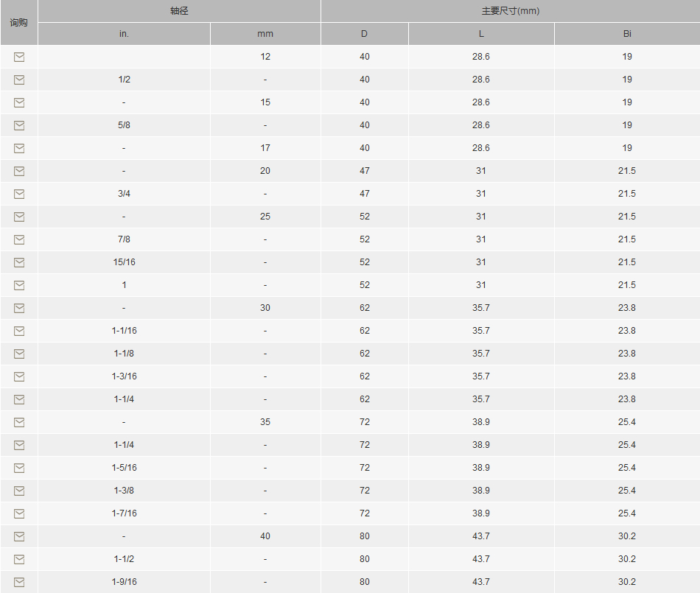The width and height of the screenshot is (700, 593).
Task: Click the 询购 column header
Action: point(18,22)
